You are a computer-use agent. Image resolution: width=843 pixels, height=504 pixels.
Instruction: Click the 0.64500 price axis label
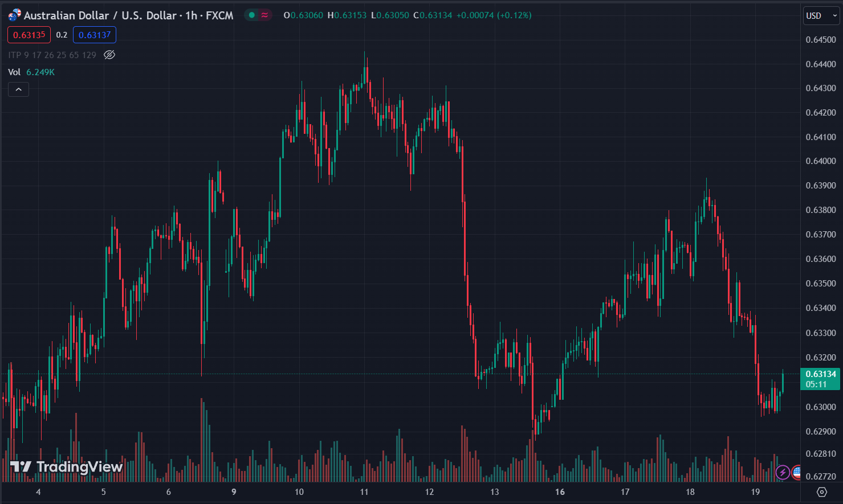point(821,39)
